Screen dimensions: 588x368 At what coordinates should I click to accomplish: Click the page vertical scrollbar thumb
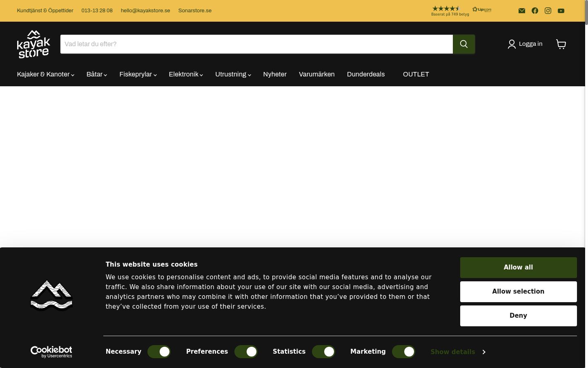click(x=587, y=13)
